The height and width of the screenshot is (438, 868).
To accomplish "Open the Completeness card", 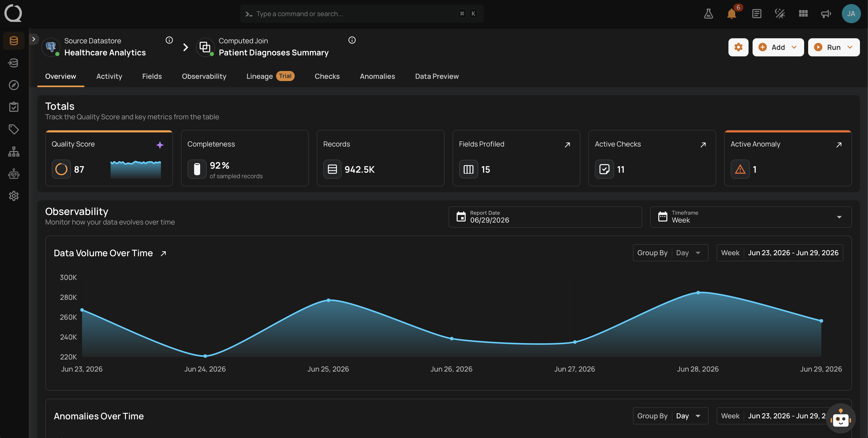I will point(245,158).
